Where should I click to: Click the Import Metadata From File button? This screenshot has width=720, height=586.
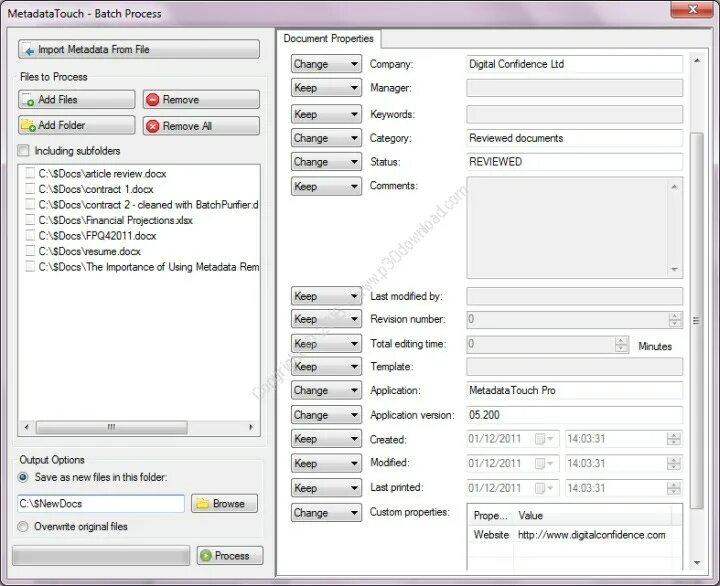(x=139, y=50)
